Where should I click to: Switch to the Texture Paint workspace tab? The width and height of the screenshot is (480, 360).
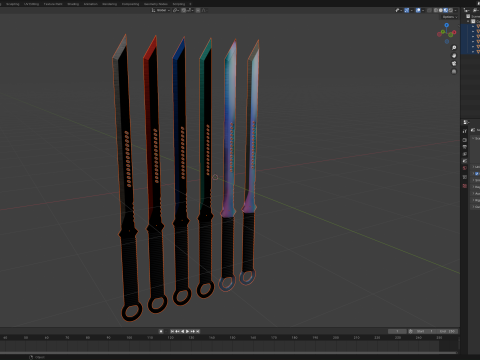(x=53, y=4)
